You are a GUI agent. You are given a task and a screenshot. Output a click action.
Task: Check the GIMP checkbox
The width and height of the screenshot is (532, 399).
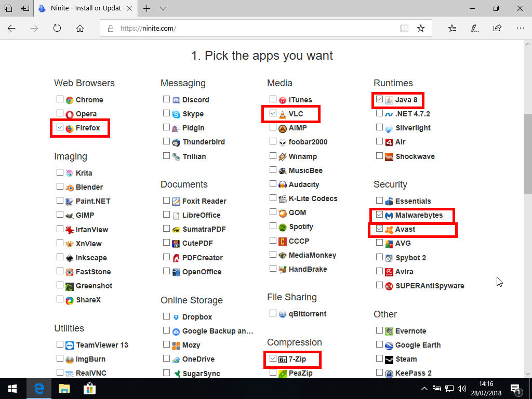pyautogui.click(x=60, y=215)
